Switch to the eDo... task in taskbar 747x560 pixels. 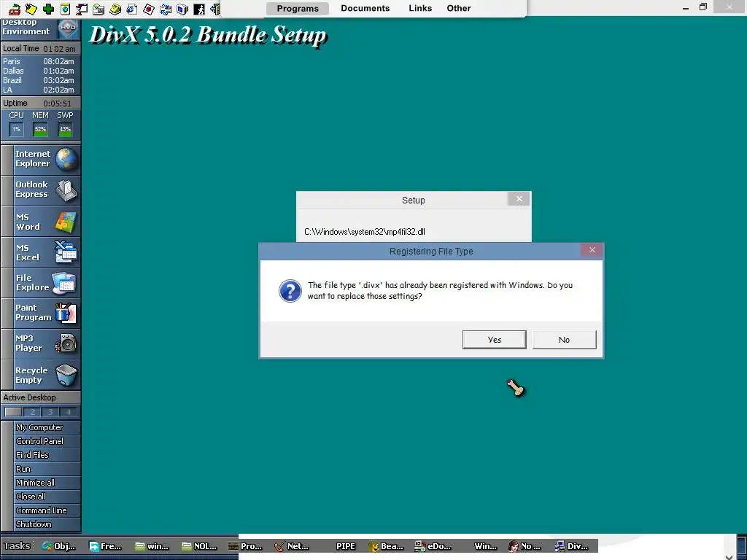coord(432,546)
